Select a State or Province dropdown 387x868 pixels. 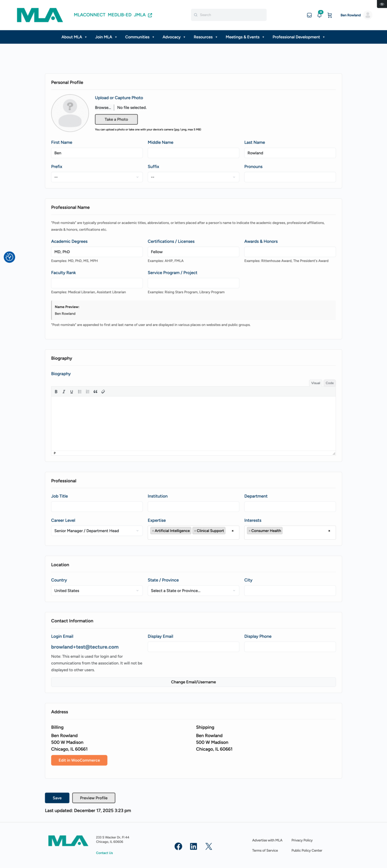click(193, 591)
